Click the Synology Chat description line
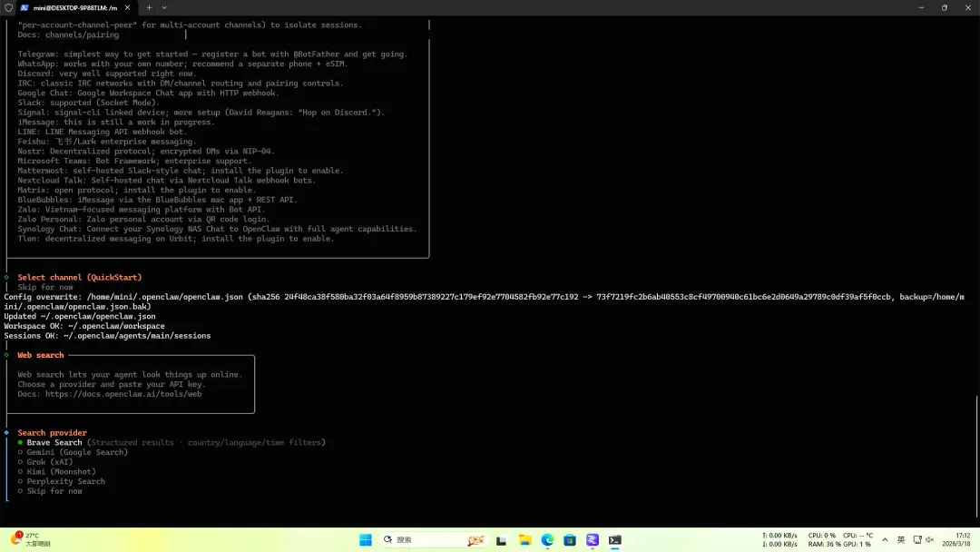 [217, 229]
